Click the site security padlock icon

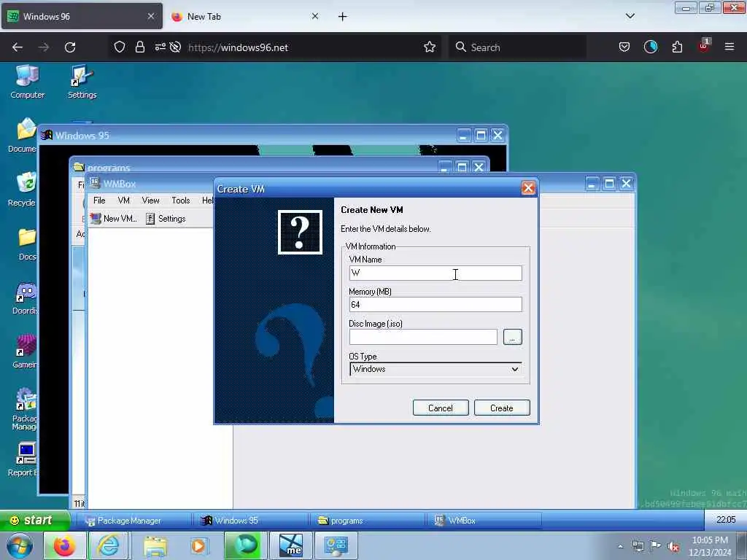139,47
